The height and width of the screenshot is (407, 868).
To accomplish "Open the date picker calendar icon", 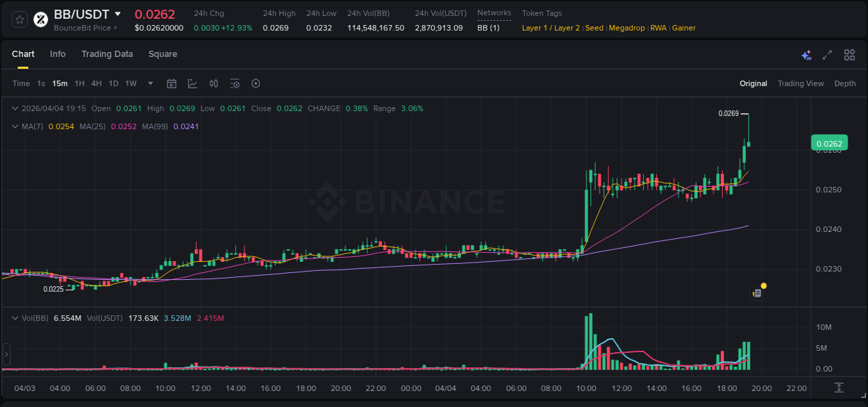I will [172, 83].
